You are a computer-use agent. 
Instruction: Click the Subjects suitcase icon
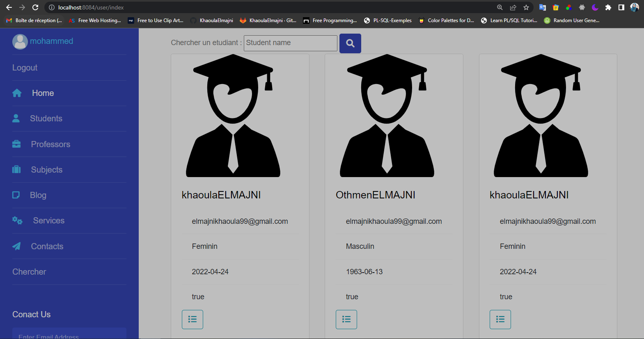[16, 169]
